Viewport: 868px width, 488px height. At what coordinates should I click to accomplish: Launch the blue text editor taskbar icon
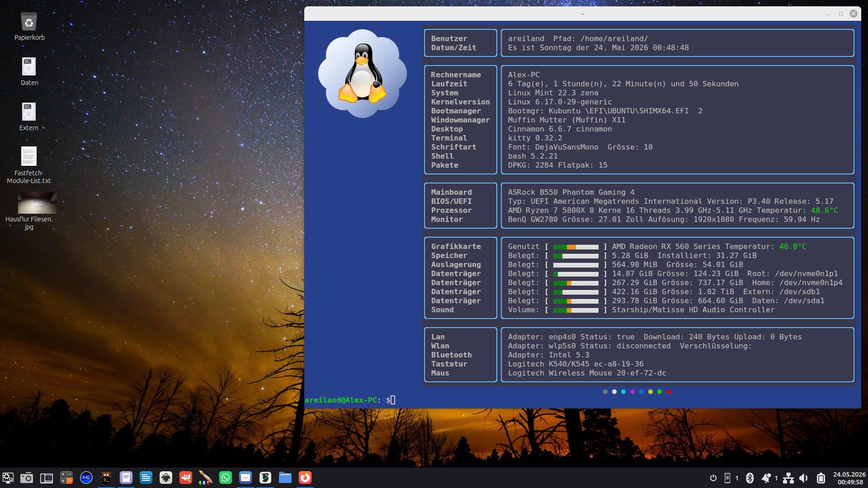[146, 478]
